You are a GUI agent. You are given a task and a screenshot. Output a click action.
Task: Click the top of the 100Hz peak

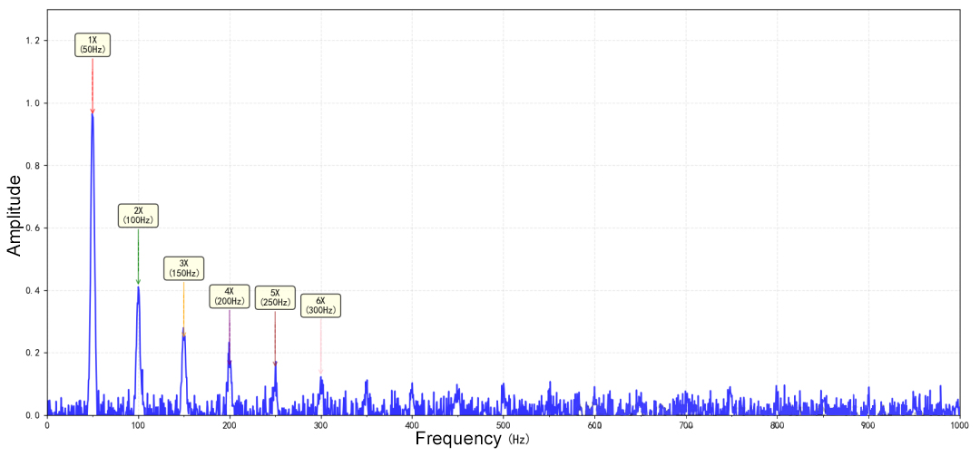tap(138, 288)
